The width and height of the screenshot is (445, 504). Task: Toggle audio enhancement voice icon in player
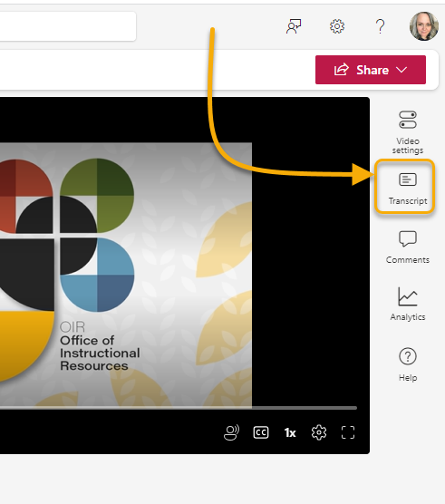pos(231,432)
